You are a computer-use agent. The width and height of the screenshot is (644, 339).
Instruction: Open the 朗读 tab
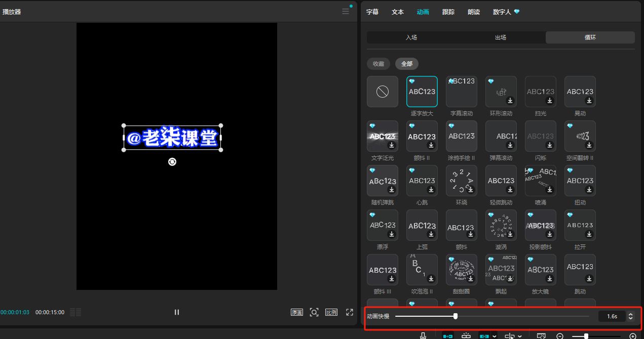click(x=474, y=12)
